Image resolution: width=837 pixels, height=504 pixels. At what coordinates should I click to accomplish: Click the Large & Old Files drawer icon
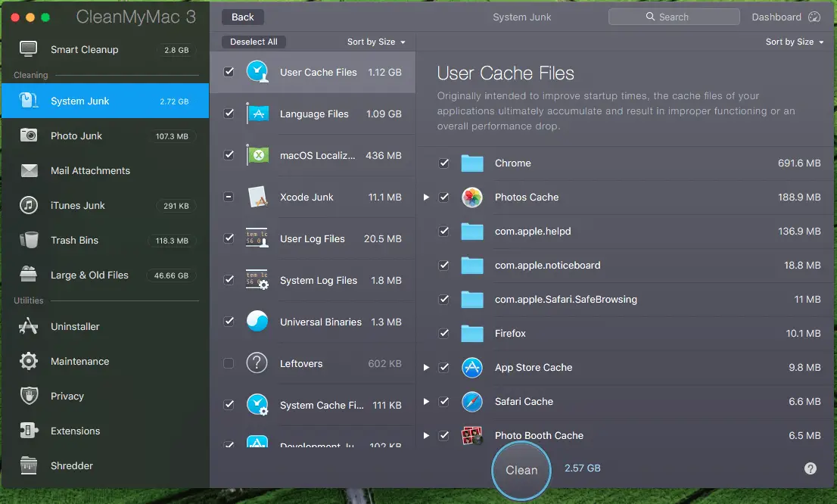pos(28,275)
